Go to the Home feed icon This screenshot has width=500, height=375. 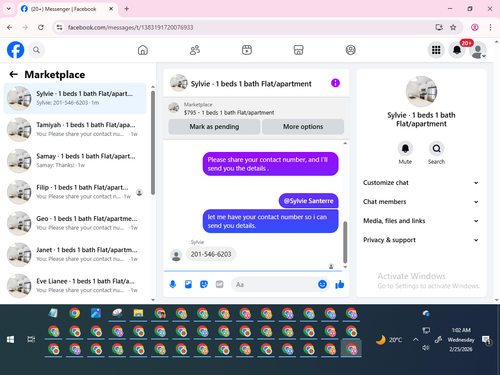click(143, 50)
